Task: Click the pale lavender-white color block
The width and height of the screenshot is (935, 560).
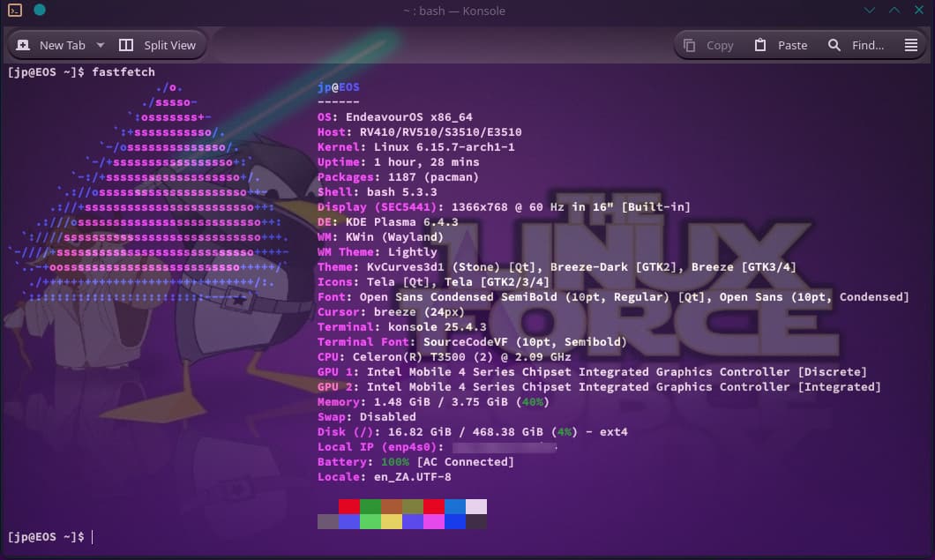Action: [x=476, y=506]
